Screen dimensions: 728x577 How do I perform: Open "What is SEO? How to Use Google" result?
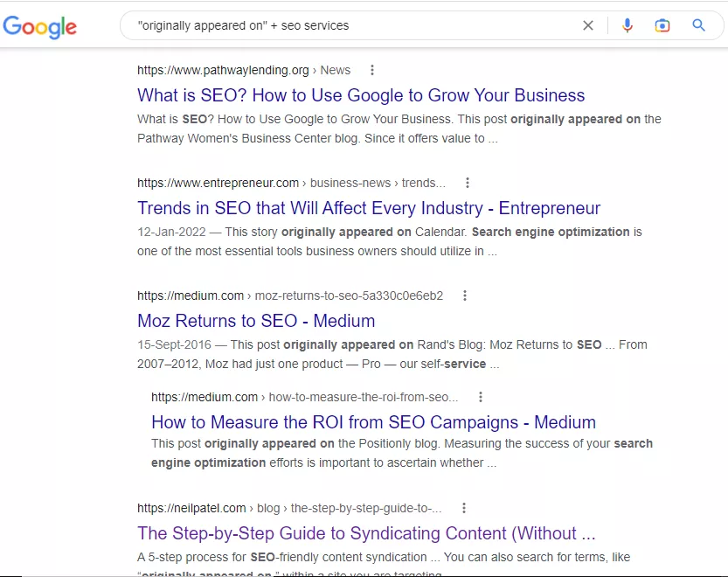[x=361, y=95]
